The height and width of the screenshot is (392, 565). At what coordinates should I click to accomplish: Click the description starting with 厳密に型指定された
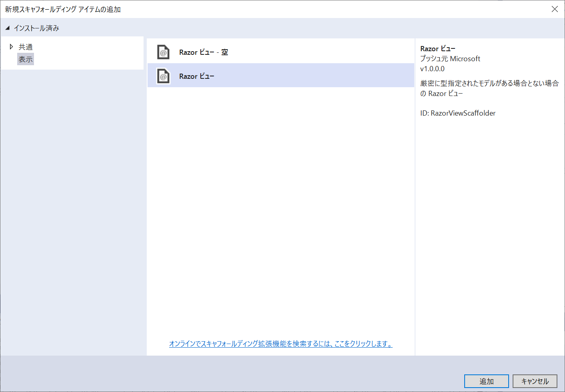[489, 88]
